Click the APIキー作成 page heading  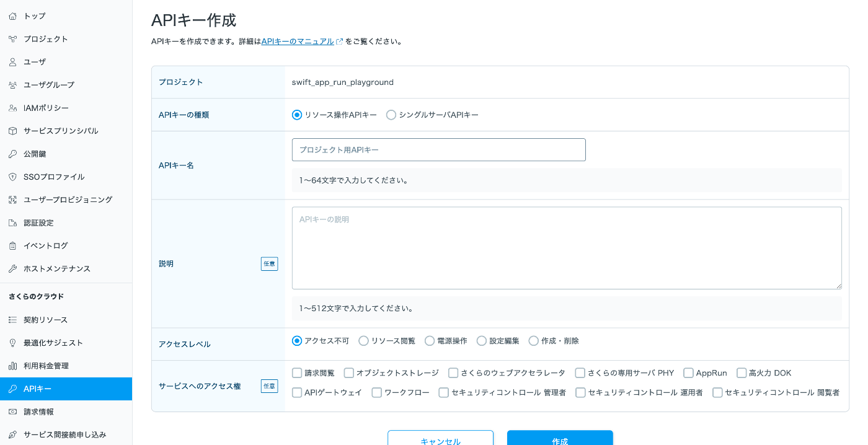(193, 20)
